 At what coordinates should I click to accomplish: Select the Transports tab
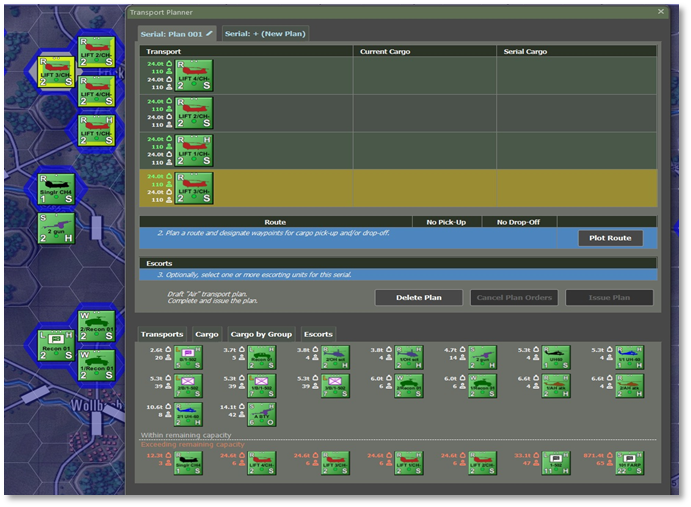[x=162, y=334]
